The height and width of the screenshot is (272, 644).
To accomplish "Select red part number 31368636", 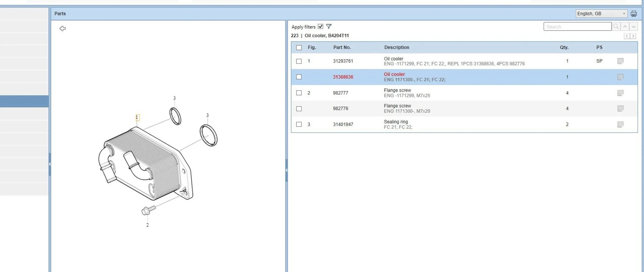I will [x=343, y=77].
